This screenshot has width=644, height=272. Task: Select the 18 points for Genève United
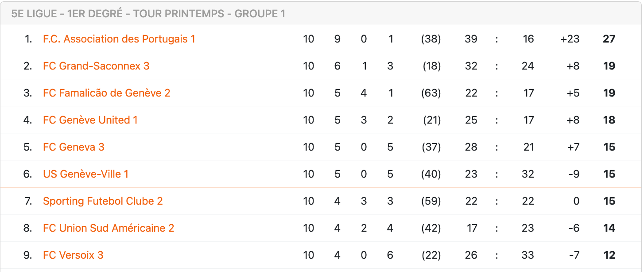609,120
